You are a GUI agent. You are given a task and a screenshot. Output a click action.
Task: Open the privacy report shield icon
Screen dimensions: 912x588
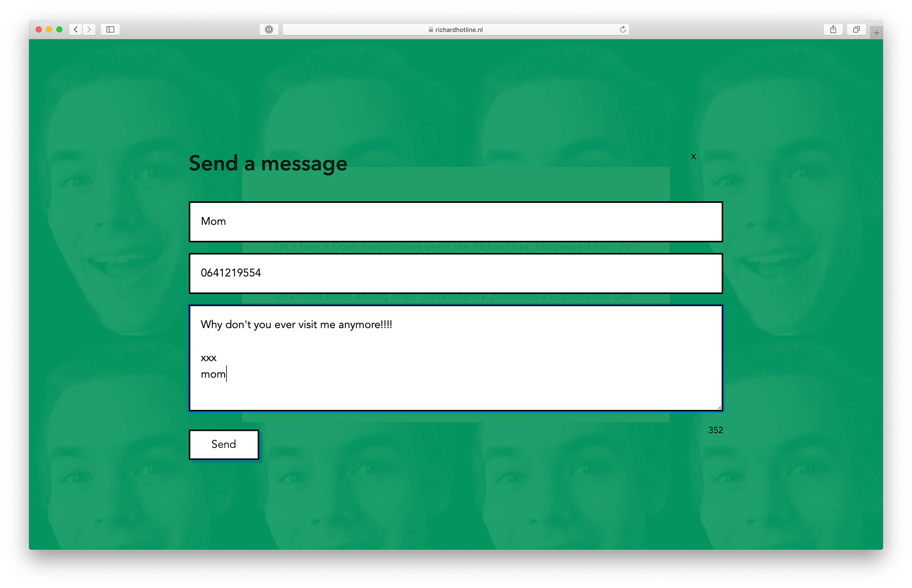269,29
